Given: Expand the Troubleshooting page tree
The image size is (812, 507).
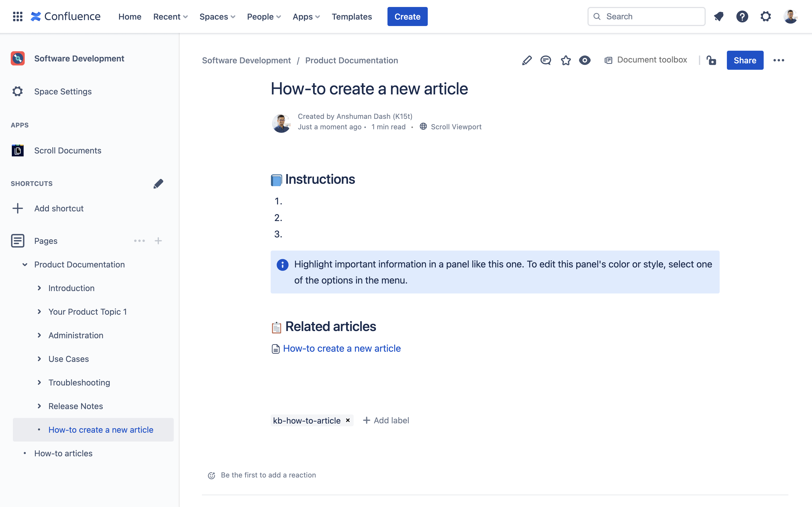Looking at the screenshot, I should coord(39,383).
